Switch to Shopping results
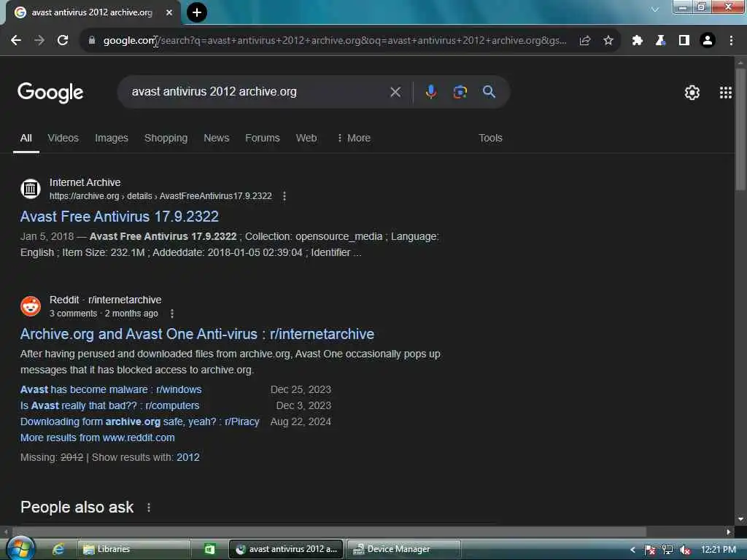Image resolution: width=747 pixels, height=560 pixels. (166, 138)
